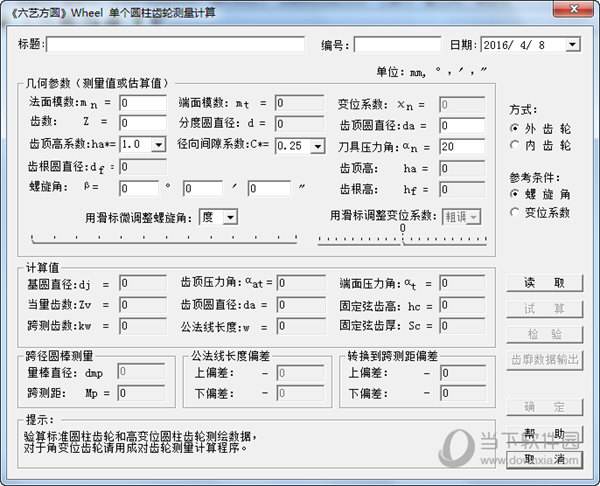The image size is (600, 486).
Task: Click the 齿顶压力角 αat field
Action: [301, 283]
